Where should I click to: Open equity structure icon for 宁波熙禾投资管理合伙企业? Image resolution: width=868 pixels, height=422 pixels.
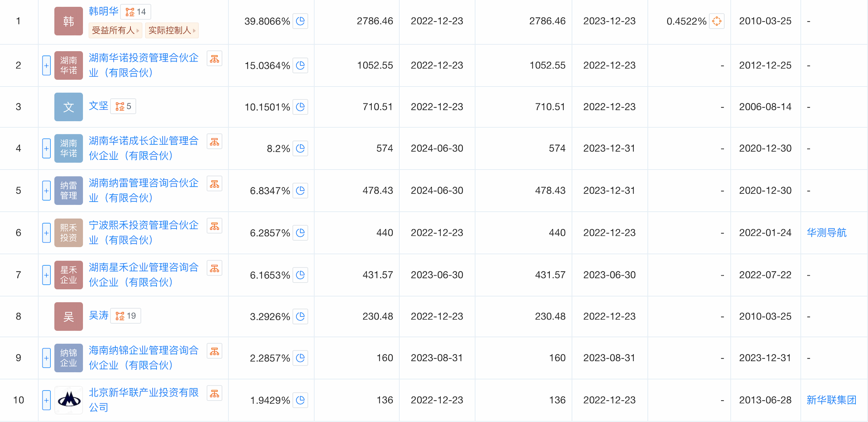214,226
